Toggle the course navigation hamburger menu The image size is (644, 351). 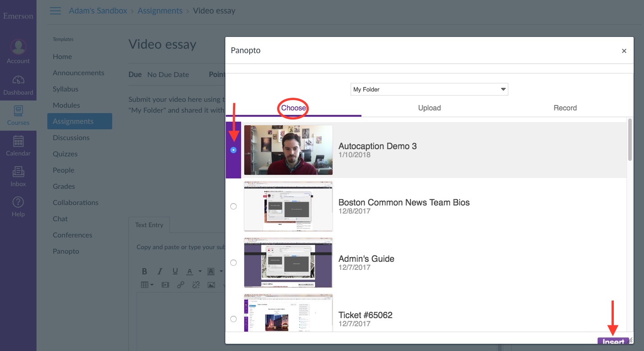coord(55,11)
